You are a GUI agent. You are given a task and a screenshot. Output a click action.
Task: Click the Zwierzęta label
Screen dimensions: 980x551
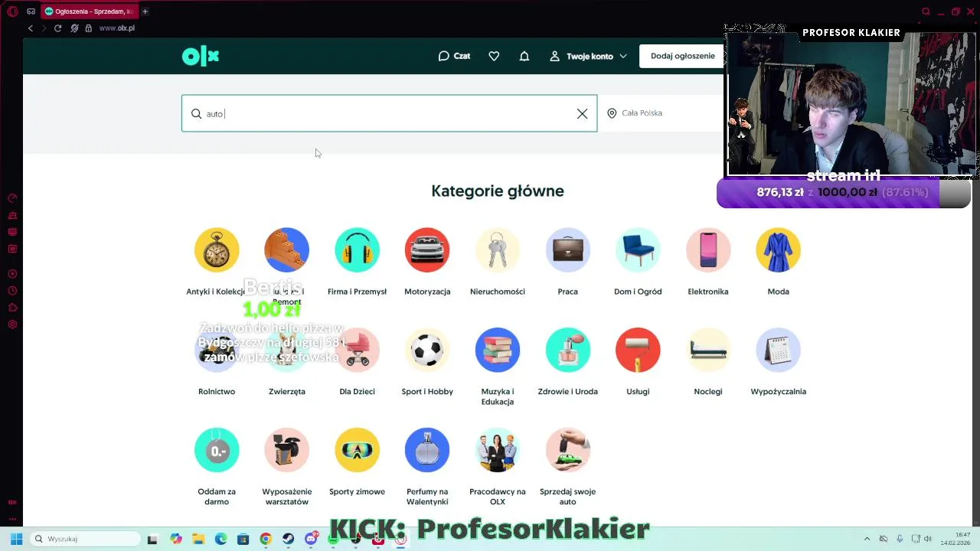pos(286,392)
